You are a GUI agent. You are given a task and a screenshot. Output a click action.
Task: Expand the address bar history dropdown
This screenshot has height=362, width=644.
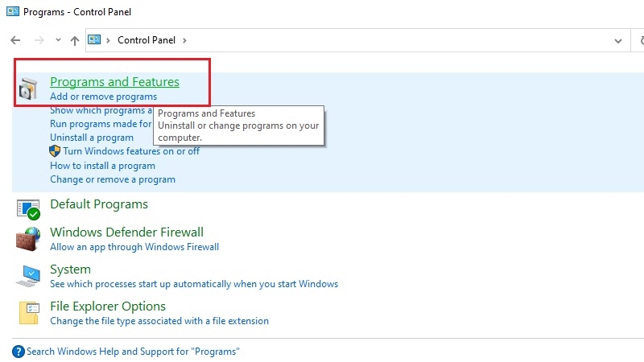(x=617, y=41)
